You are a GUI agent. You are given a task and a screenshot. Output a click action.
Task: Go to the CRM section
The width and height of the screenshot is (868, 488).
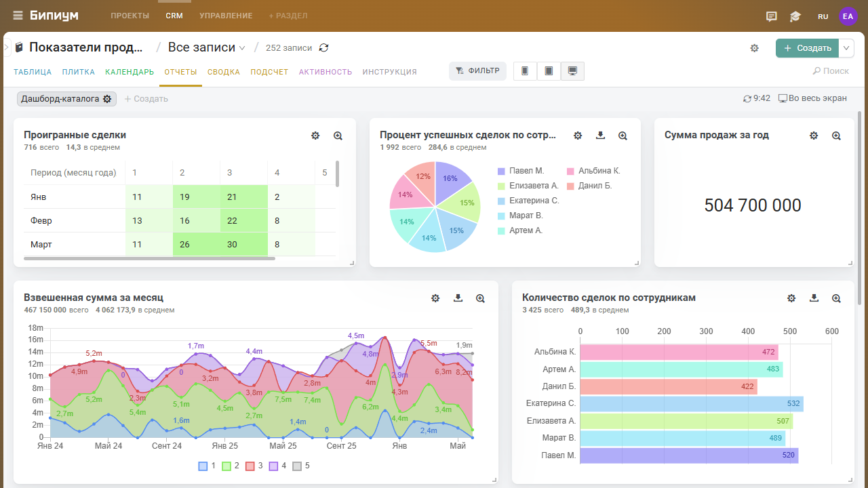pos(174,16)
